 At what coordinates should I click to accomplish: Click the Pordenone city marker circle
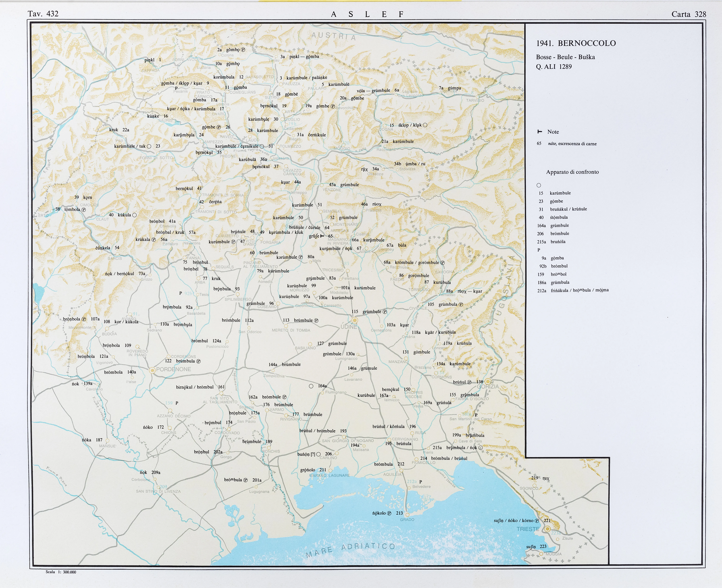coord(152,371)
